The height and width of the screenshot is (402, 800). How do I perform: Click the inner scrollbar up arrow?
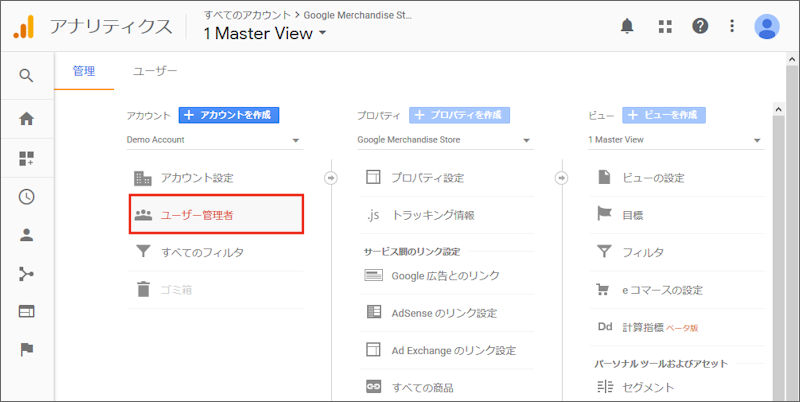(x=778, y=109)
